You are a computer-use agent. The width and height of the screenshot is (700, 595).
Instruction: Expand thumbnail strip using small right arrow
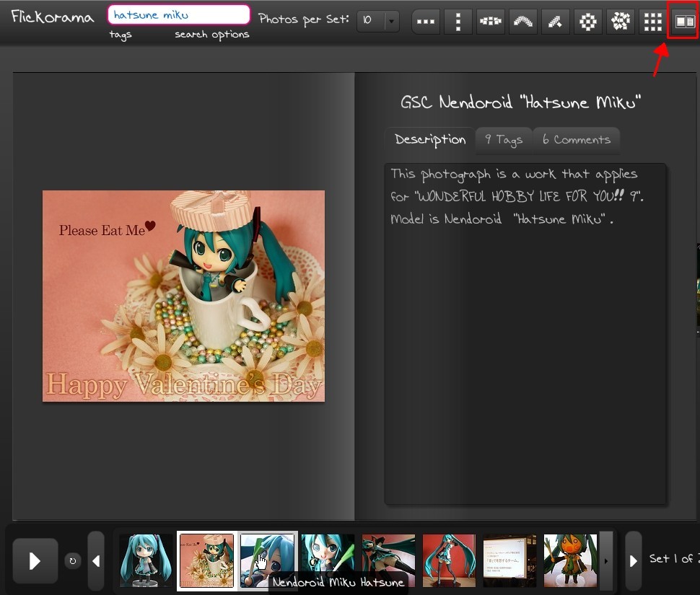(x=605, y=560)
